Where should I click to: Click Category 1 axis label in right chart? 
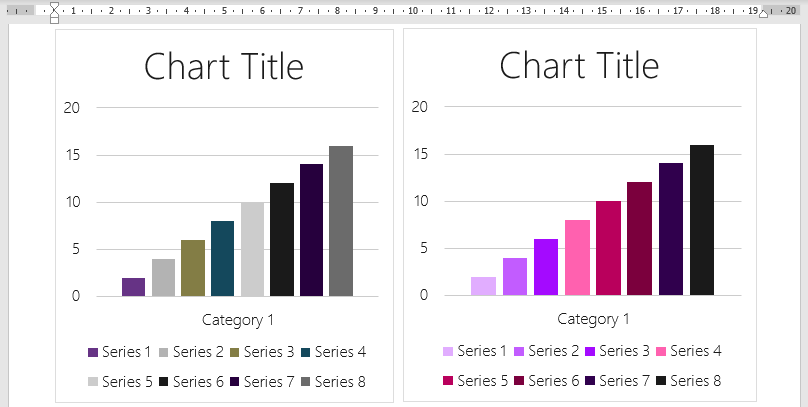point(593,319)
